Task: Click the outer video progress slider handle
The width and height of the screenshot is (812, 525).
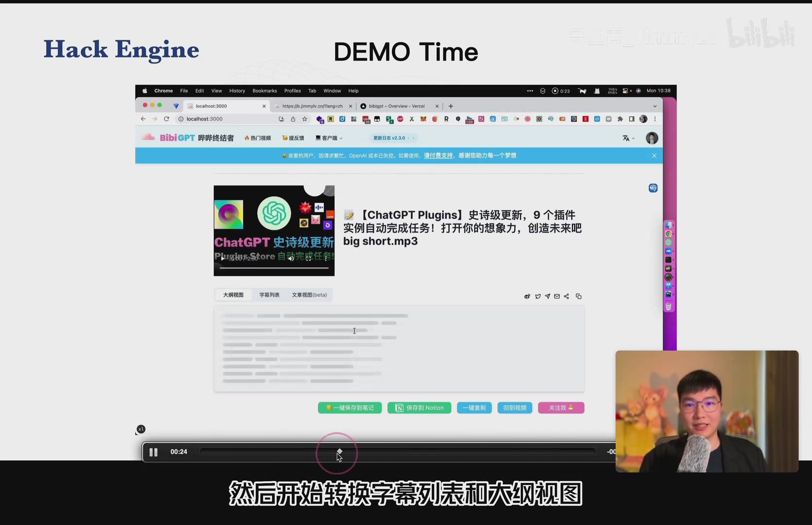Action: pyautogui.click(x=339, y=452)
